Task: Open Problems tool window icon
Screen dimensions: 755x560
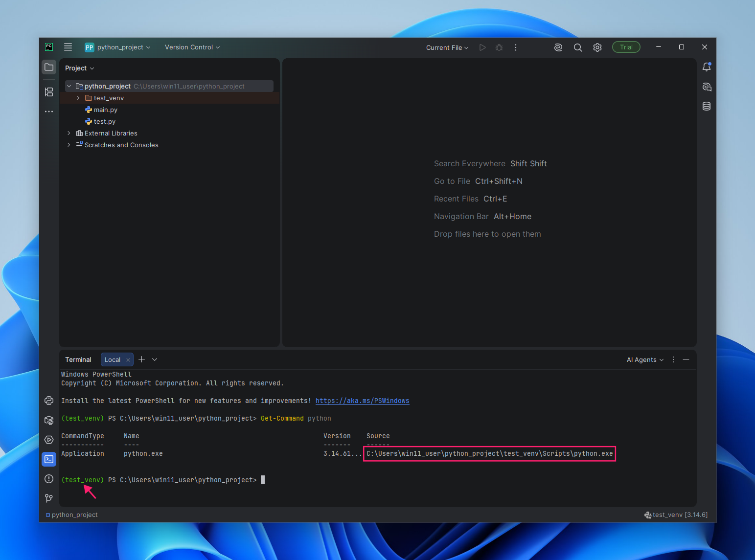Action: click(49, 479)
